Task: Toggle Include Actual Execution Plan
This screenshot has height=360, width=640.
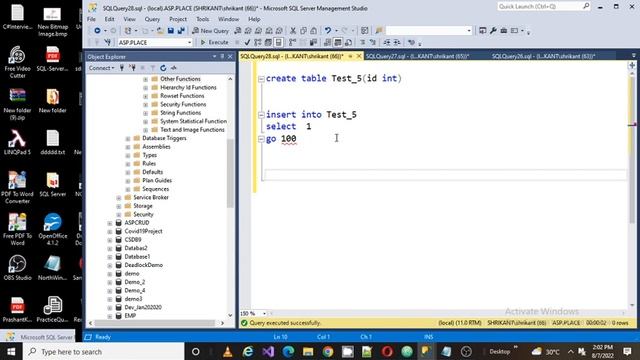Action: (292, 42)
